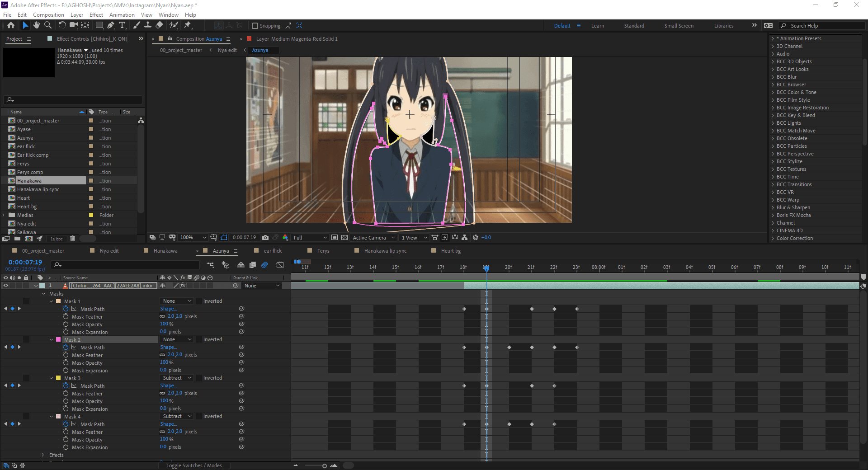868x470 pixels.
Task: Open the magnification ratio dropdown
Action: (x=193, y=237)
